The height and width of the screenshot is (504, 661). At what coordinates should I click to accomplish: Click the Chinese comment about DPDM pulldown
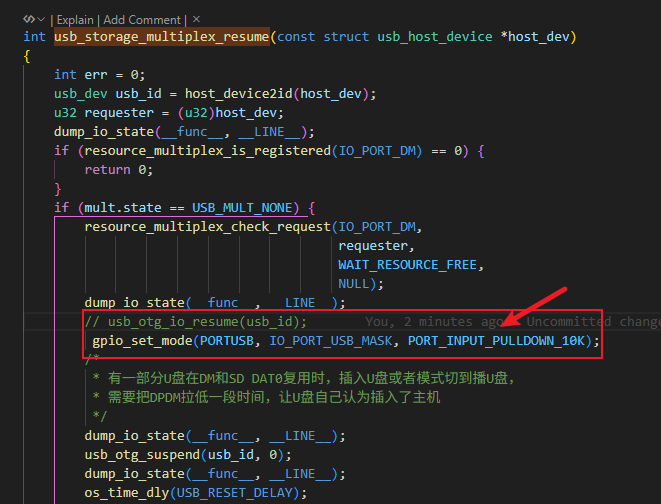266,397
